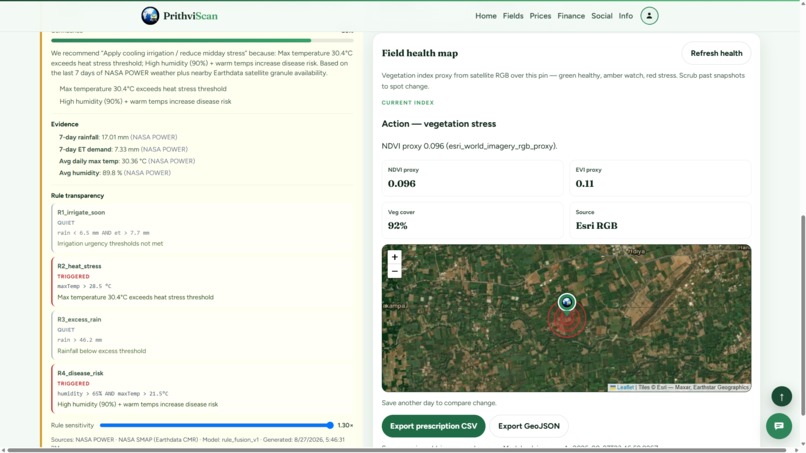
Task: Adjust the Rule sensitivity slider handle
Action: click(x=330, y=425)
